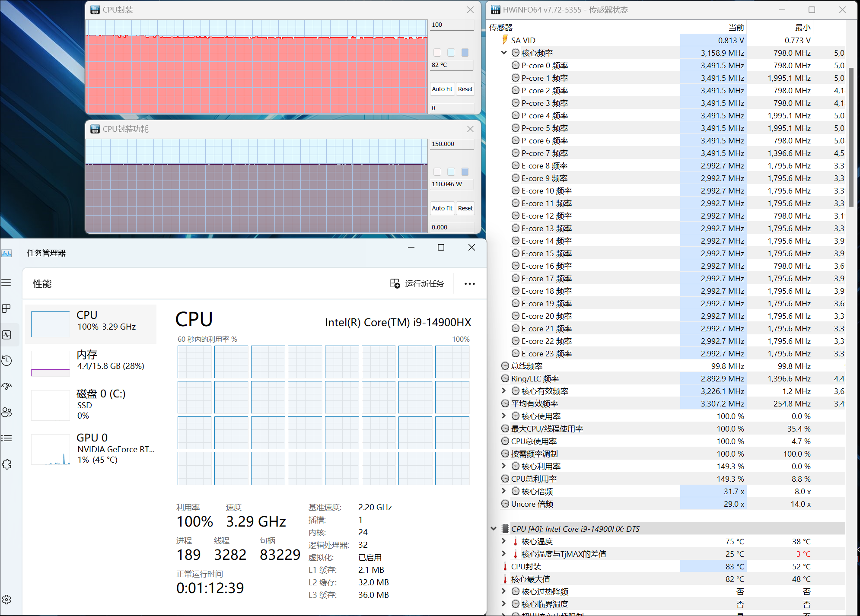Collapse the 核心频率 tree node
The width and height of the screenshot is (860, 616).
click(x=504, y=53)
